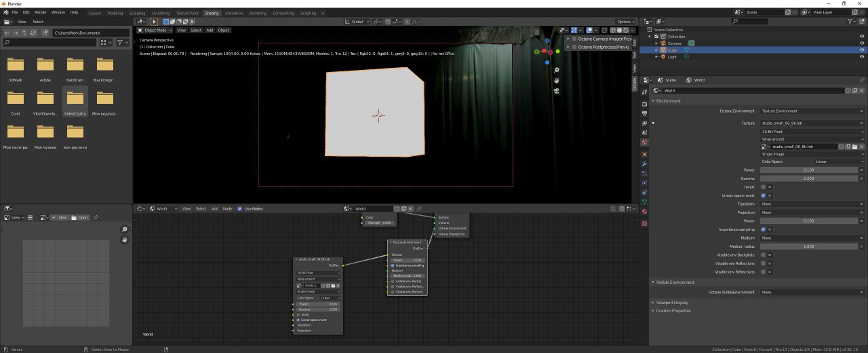Click the viewport zoom magnifier icon
The width and height of the screenshot is (868, 353).
[x=557, y=71]
